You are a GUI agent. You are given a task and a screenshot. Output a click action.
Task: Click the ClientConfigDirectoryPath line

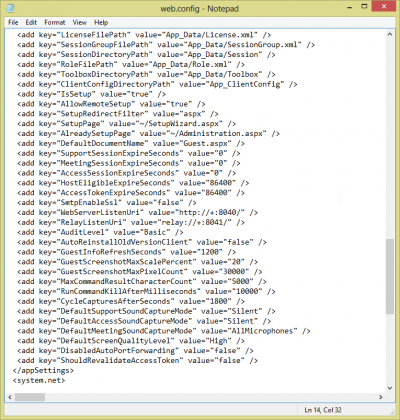coord(157,84)
